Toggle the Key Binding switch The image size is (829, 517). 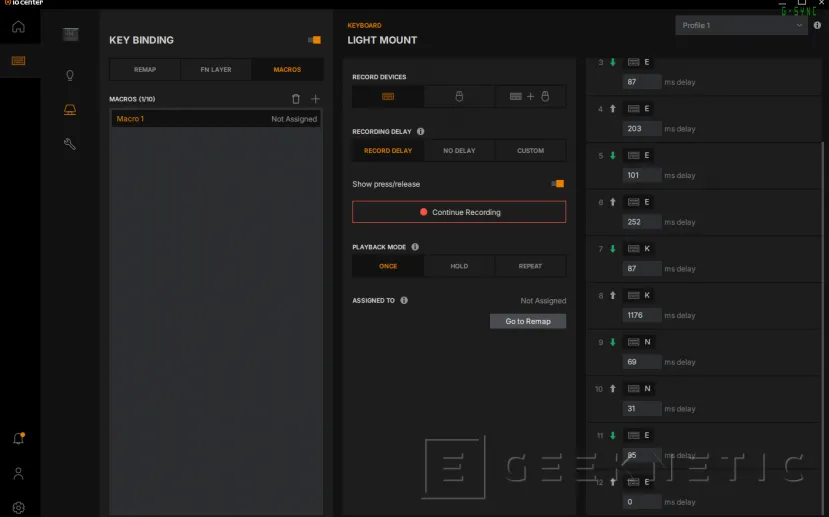[314, 40]
